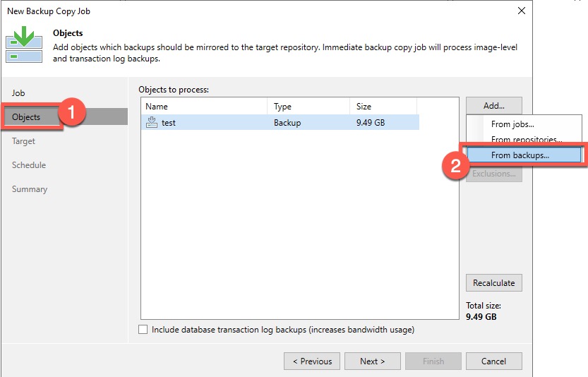Go to the Job wizard step
Viewport: 588px width, 377px height.
[18, 93]
